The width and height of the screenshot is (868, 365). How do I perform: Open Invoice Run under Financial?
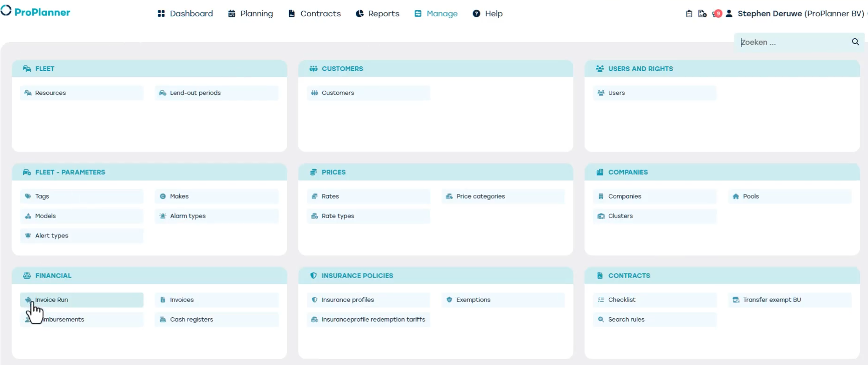tap(82, 300)
